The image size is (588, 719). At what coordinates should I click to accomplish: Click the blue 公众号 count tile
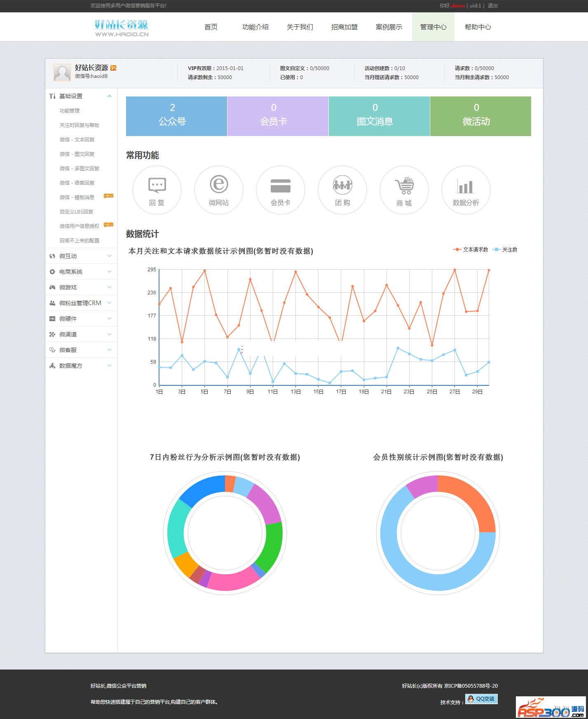coord(176,116)
